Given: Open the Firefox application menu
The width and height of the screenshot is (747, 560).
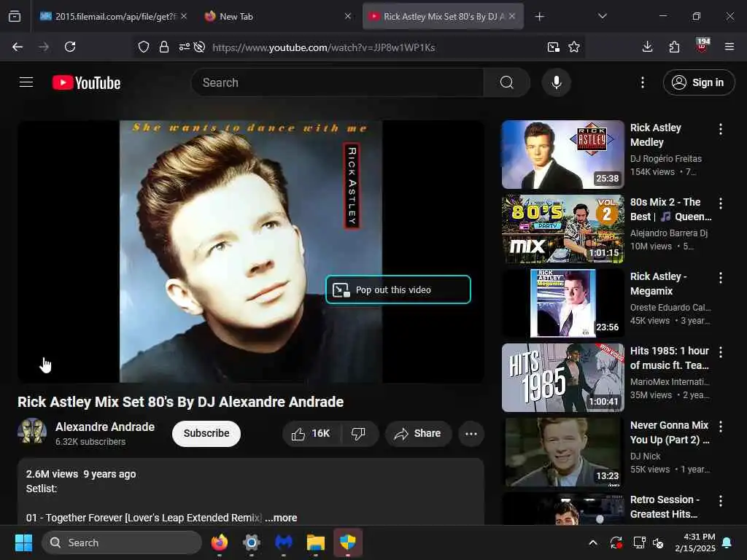Looking at the screenshot, I should pos(729,47).
